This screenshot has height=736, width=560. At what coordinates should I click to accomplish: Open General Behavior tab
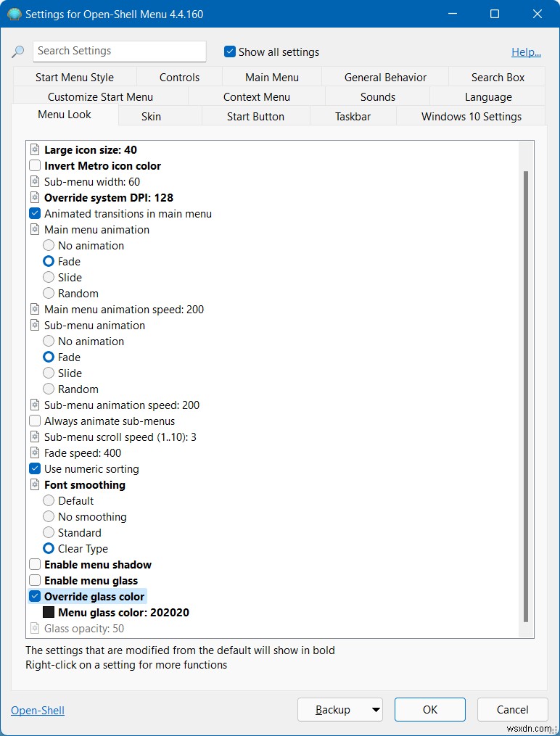coord(385,77)
